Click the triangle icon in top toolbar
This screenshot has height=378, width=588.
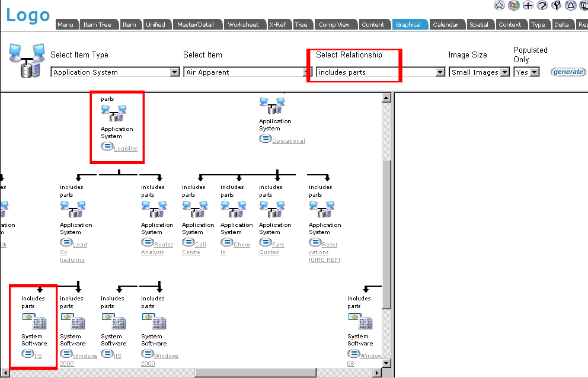coord(570,5)
